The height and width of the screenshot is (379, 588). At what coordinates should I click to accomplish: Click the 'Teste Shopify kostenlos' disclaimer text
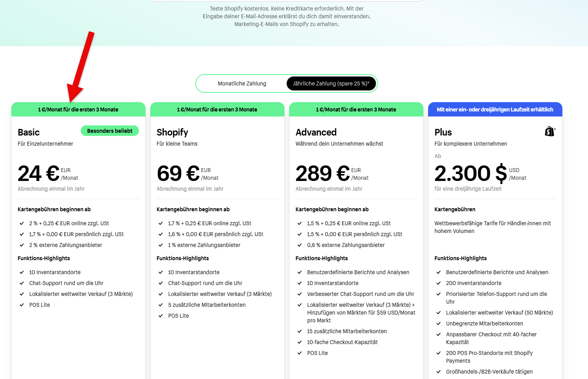pos(286,16)
